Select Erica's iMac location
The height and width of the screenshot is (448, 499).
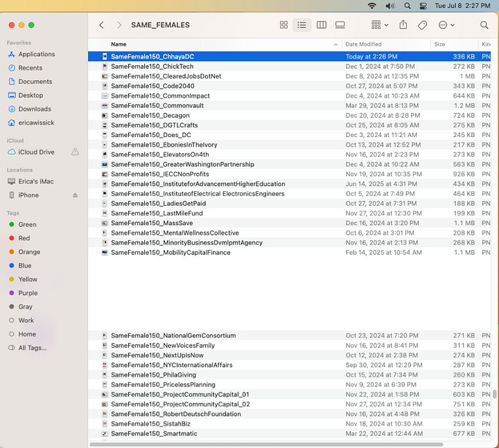pyautogui.click(x=36, y=181)
